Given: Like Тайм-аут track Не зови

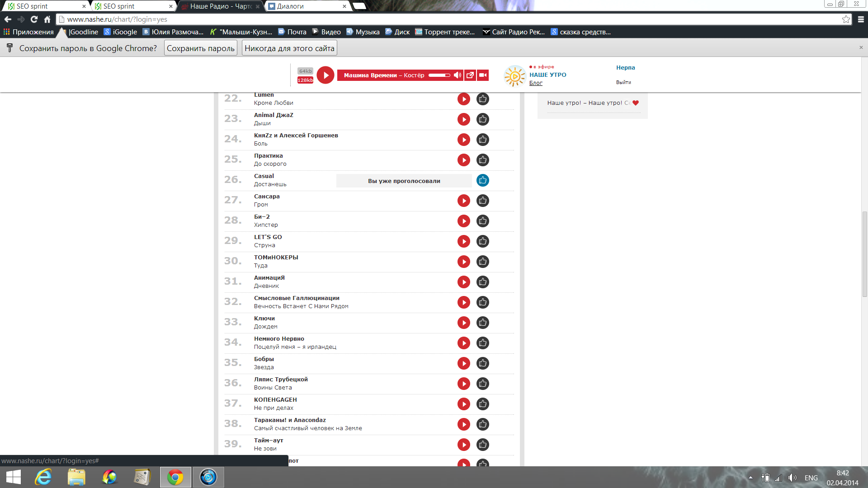Looking at the screenshot, I should (x=482, y=445).
